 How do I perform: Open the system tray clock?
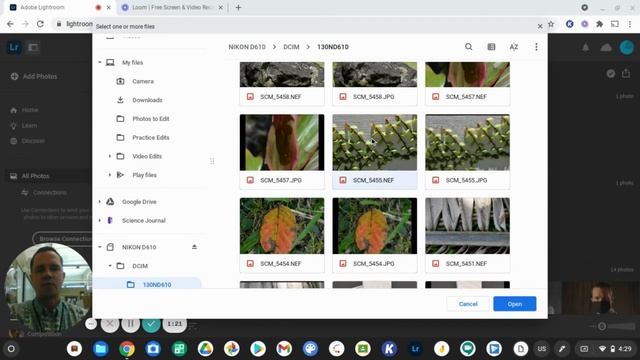coord(625,349)
